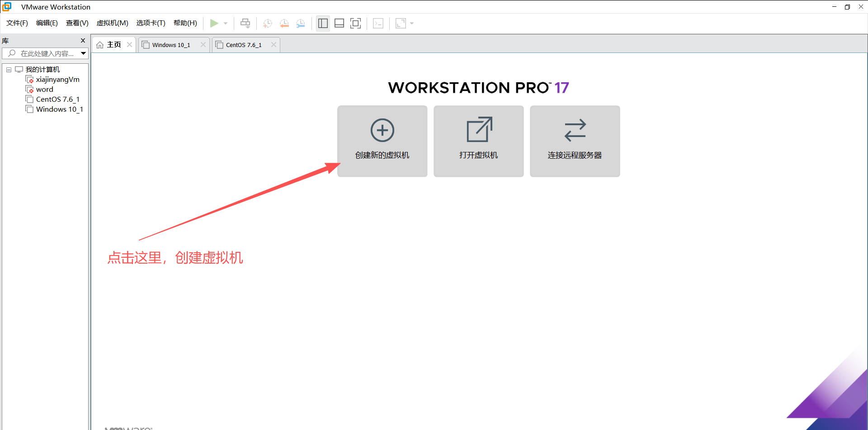This screenshot has height=430, width=868.
Task: Close the CentOS 7.6_1 tab
Action: (274, 44)
